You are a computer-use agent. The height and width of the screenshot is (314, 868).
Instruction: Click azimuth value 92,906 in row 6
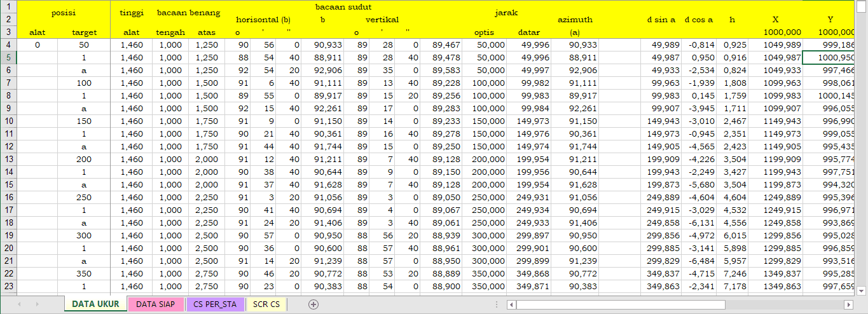pyautogui.click(x=575, y=71)
